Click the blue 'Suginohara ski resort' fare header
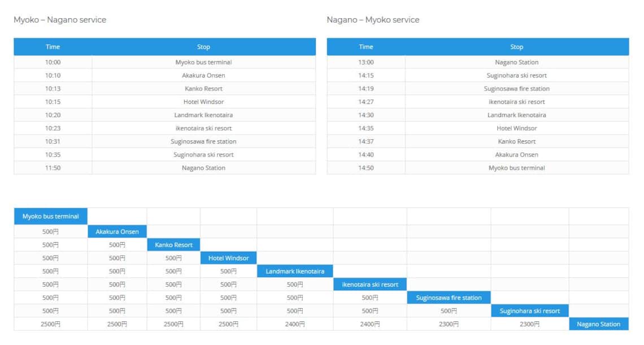This screenshot has width=644, height=345. click(530, 310)
